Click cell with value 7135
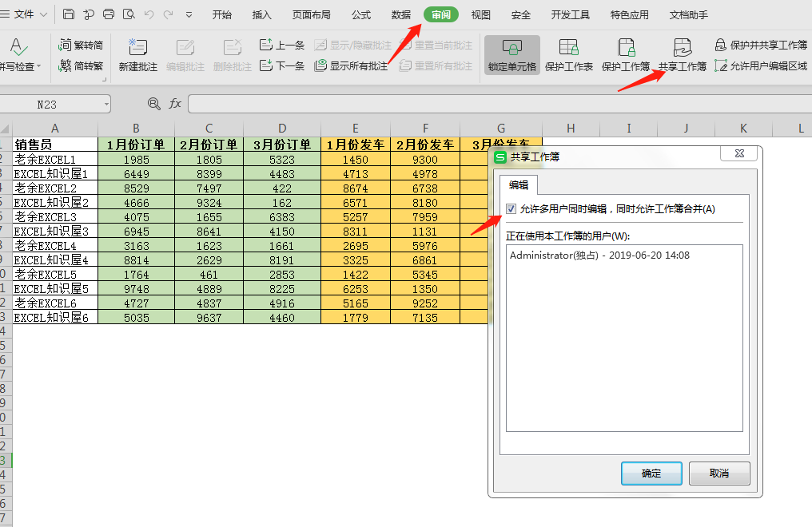 tap(425, 317)
